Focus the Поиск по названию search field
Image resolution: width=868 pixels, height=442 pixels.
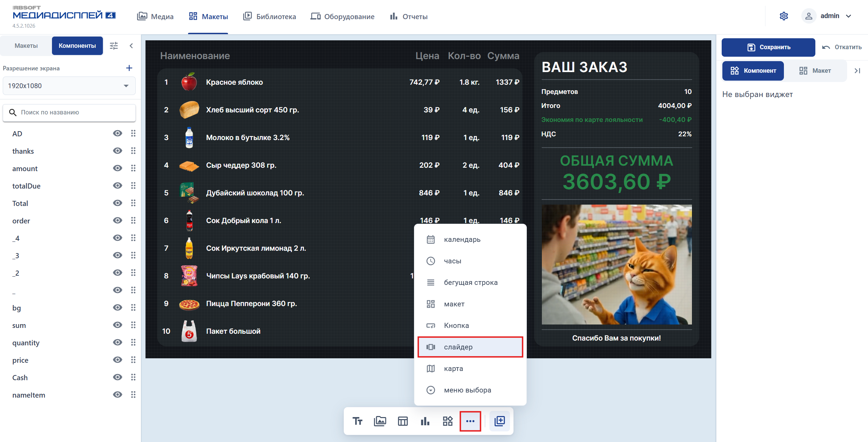69,112
